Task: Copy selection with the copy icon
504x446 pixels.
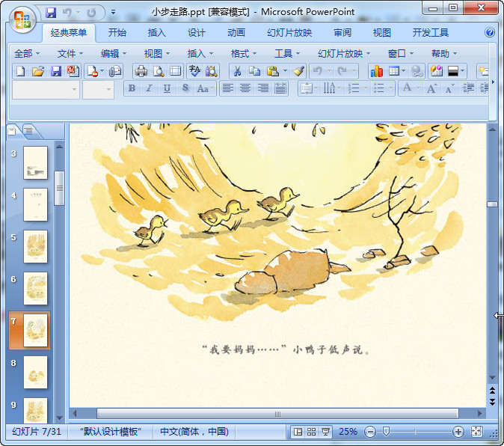Action: coord(254,71)
